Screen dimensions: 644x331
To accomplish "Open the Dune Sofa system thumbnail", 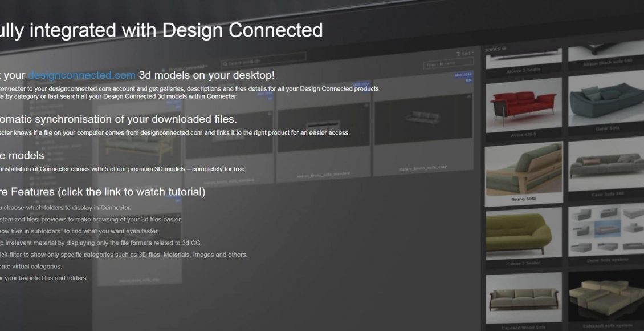I will click(605, 234).
